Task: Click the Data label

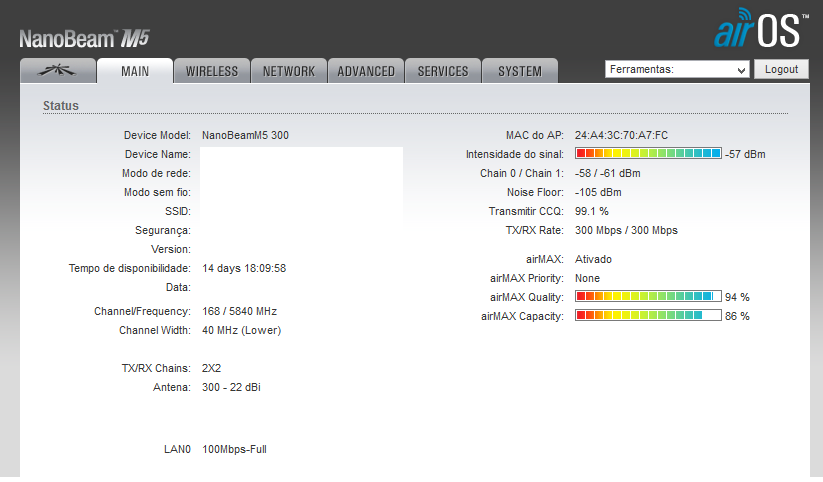Action: point(178,287)
